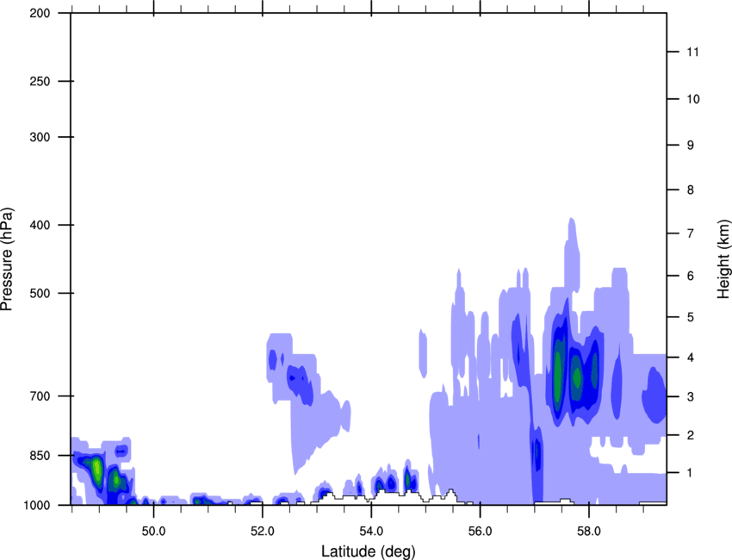
Task: Click the 50.0 latitude tick label
Action: [x=153, y=532]
